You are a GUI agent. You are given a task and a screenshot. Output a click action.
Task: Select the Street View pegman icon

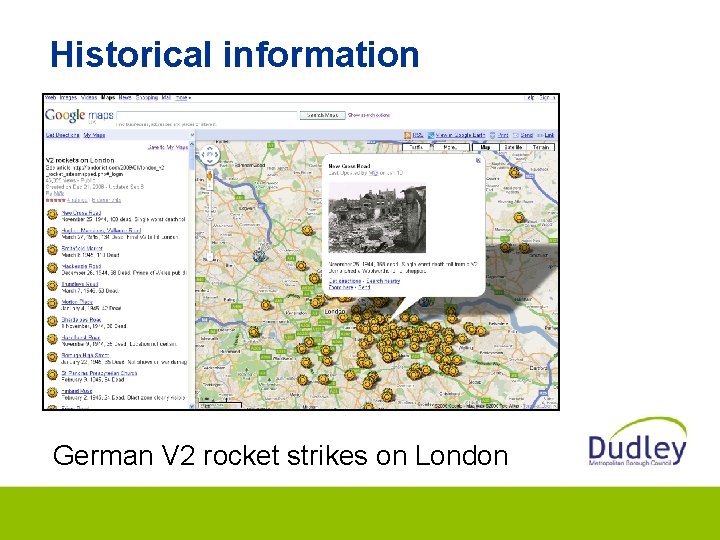pyautogui.click(x=210, y=175)
